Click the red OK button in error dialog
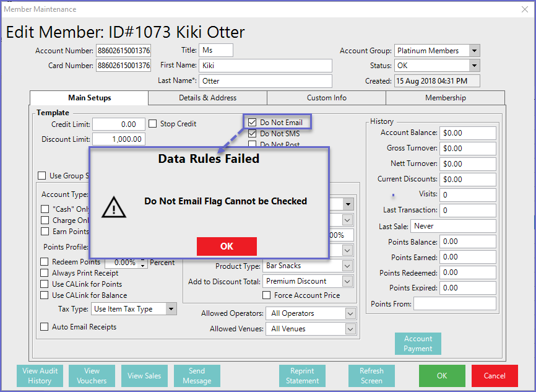Screen dimensions: 536x392 click(x=227, y=246)
